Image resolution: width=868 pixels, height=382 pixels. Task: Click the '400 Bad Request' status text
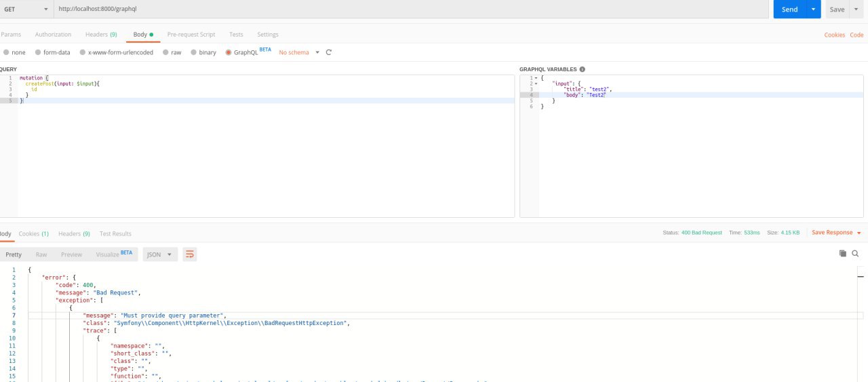pyautogui.click(x=702, y=233)
